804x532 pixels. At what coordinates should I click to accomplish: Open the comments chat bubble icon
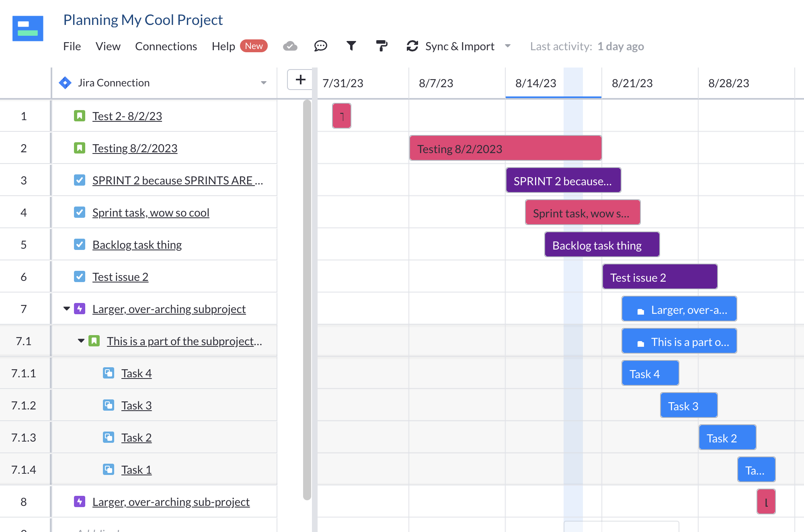click(x=320, y=46)
